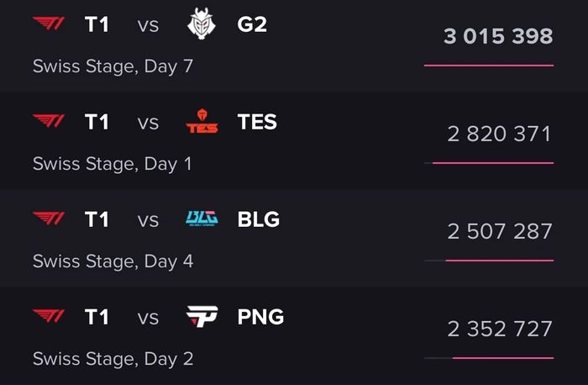Open the Swiss Stage, Day 7 match label
The height and width of the screenshot is (385, 588).
pos(113,66)
